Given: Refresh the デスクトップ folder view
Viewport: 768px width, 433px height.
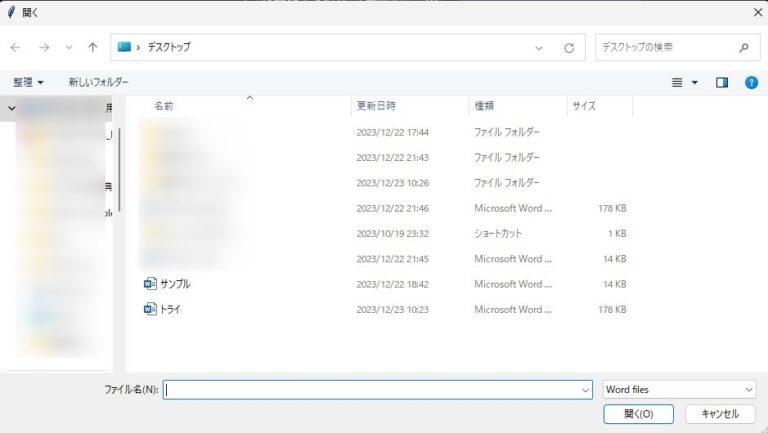Looking at the screenshot, I should pos(569,47).
